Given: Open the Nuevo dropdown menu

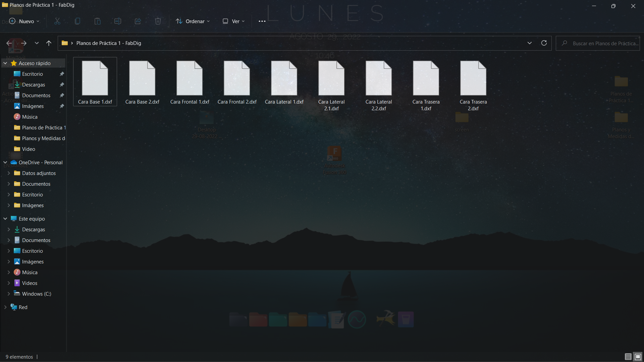Looking at the screenshot, I should 24,21.
